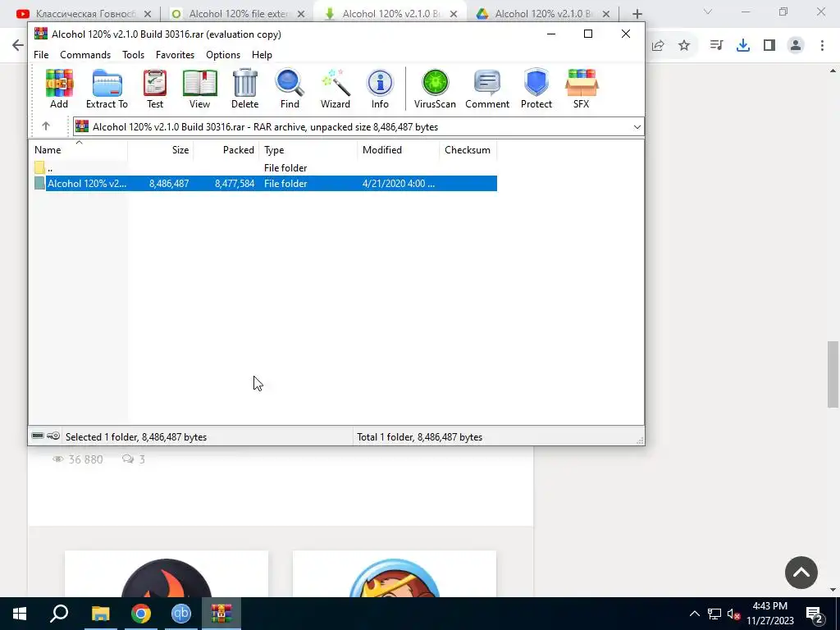Screen dimensions: 840x630
Task: Show archive Info
Action: (x=380, y=89)
